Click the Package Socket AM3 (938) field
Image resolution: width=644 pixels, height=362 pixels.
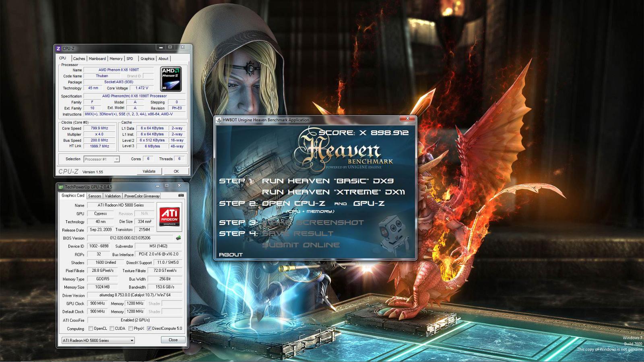(x=118, y=82)
